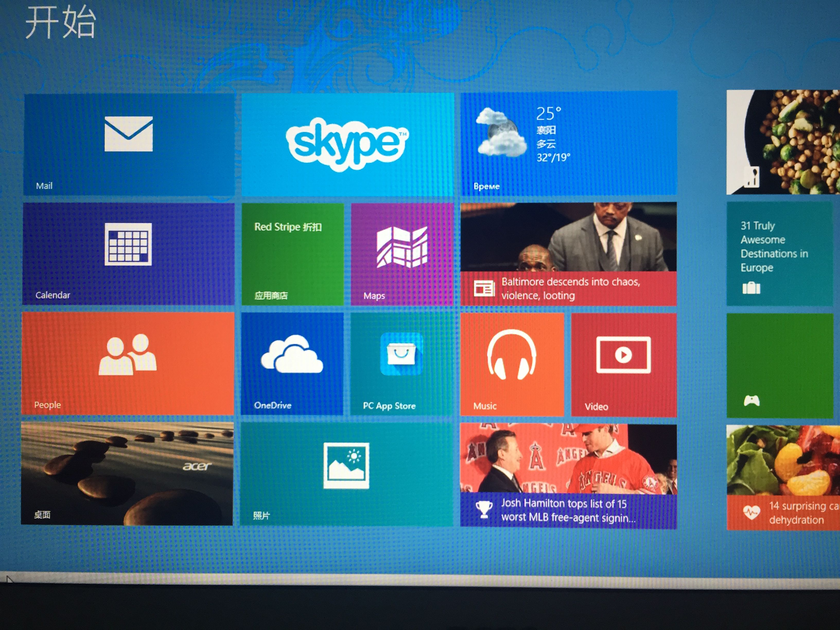Click the suitcase icon on the travel tile
Viewport: 840px width, 630px height.
pyautogui.click(x=751, y=288)
